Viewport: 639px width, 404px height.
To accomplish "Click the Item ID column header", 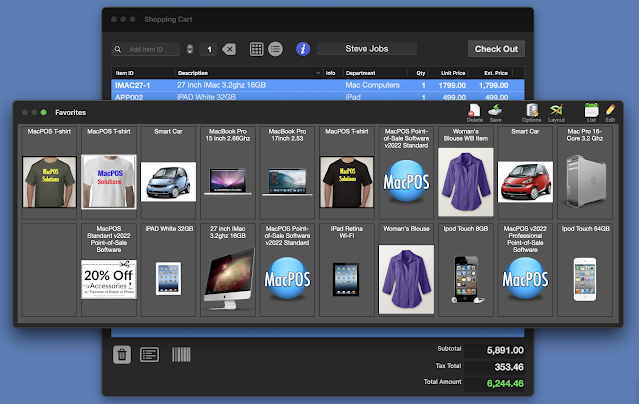I will (143, 73).
